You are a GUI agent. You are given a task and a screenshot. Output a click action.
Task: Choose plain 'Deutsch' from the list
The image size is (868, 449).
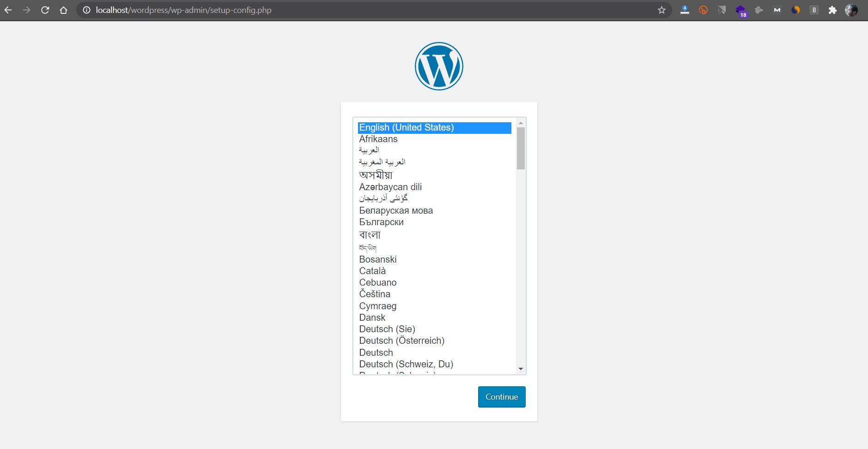(435, 353)
